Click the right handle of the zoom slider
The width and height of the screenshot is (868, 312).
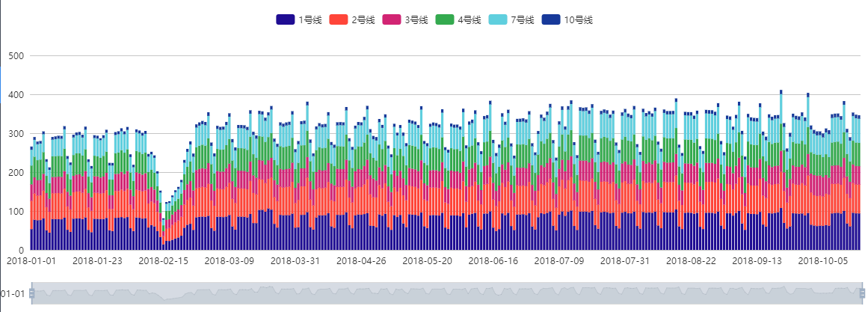862,293
